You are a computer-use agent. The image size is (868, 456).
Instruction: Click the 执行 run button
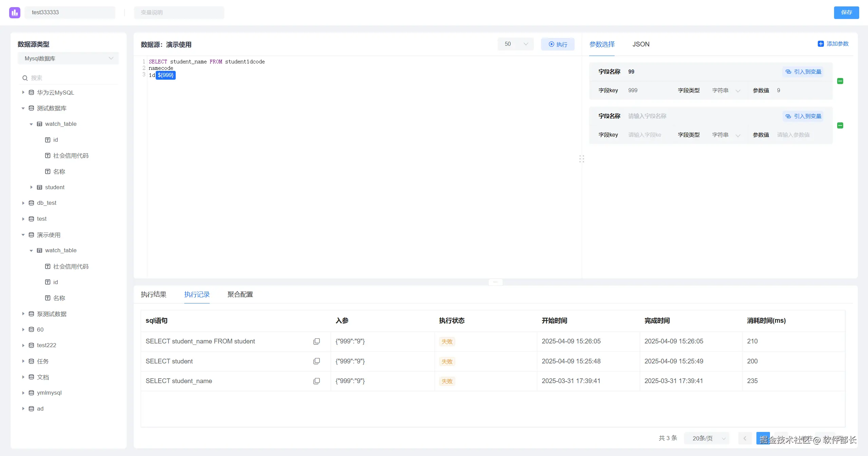(x=558, y=44)
